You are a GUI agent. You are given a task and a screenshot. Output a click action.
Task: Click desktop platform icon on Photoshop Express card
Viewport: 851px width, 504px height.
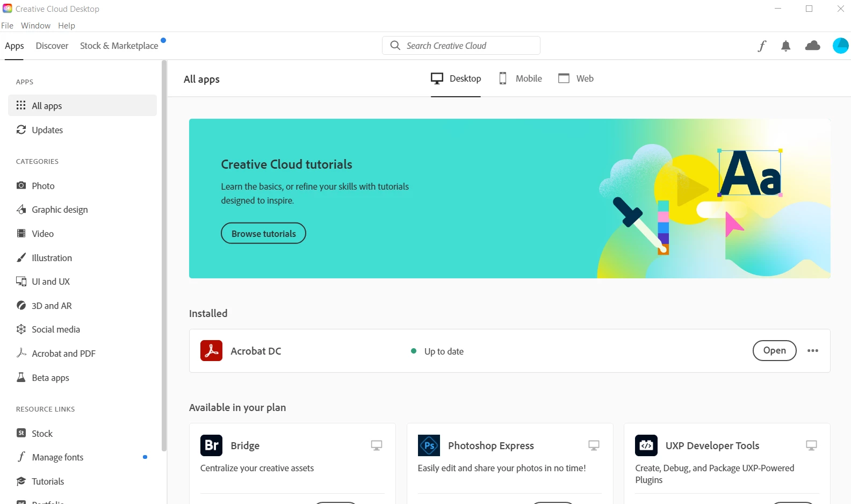coord(594,445)
